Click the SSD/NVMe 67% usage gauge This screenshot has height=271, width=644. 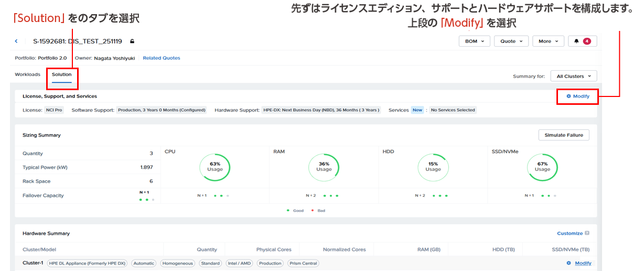click(x=542, y=167)
